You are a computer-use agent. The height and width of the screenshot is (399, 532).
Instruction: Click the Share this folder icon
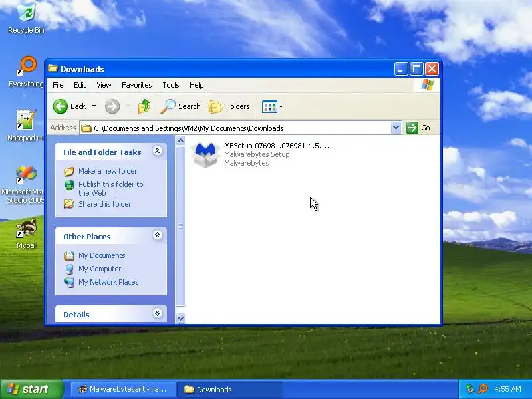(x=69, y=204)
